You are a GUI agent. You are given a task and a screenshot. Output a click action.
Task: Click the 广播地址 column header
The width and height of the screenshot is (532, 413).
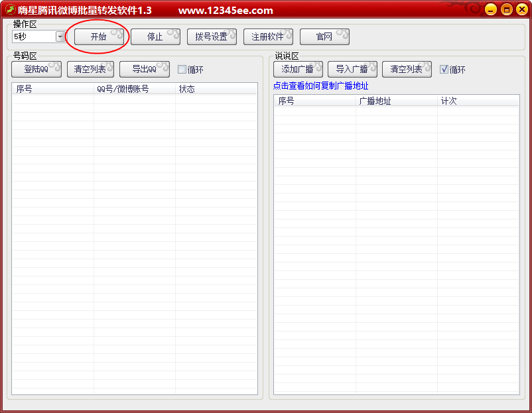coord(396,101)
